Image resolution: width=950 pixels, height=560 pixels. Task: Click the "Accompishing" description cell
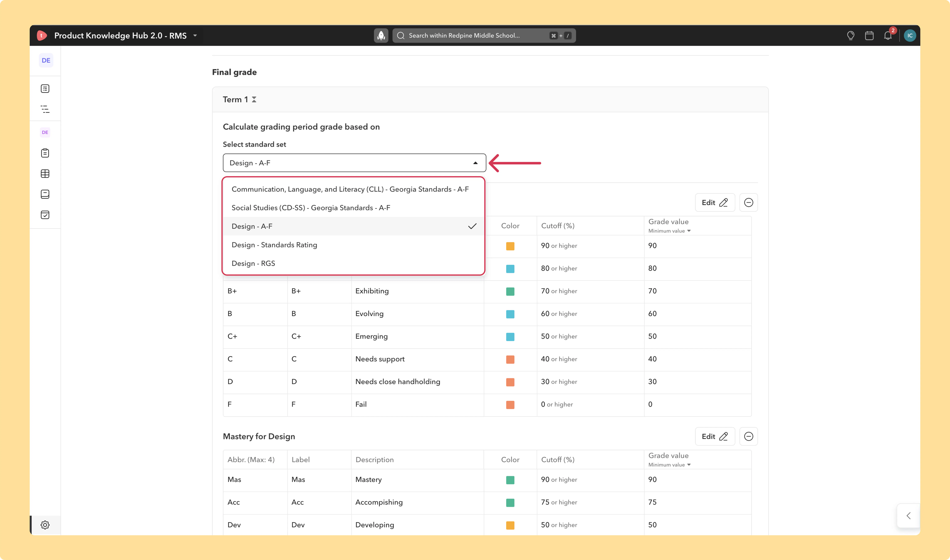[418, 503]
